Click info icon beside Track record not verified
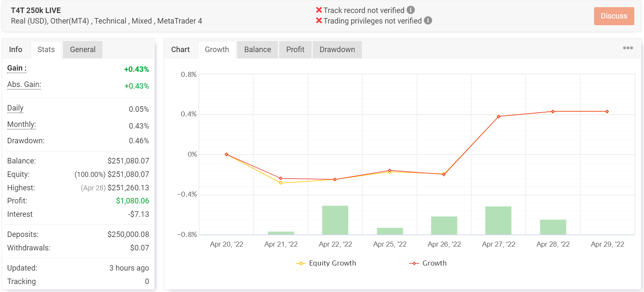This screenshot has width=644, height=292. click(411, 10)
